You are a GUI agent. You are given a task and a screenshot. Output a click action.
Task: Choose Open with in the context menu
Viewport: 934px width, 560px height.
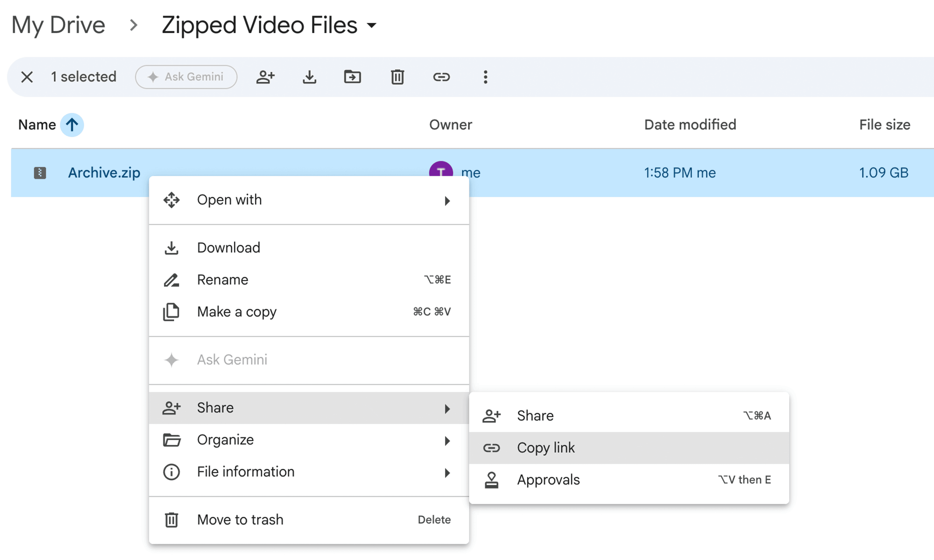(x=309, y=200)
